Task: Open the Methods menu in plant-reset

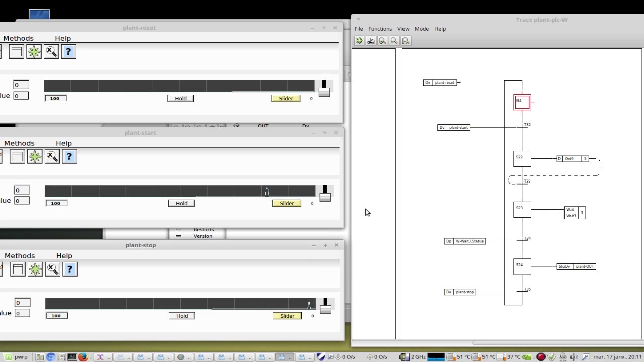Action: [x=18, y=38]
